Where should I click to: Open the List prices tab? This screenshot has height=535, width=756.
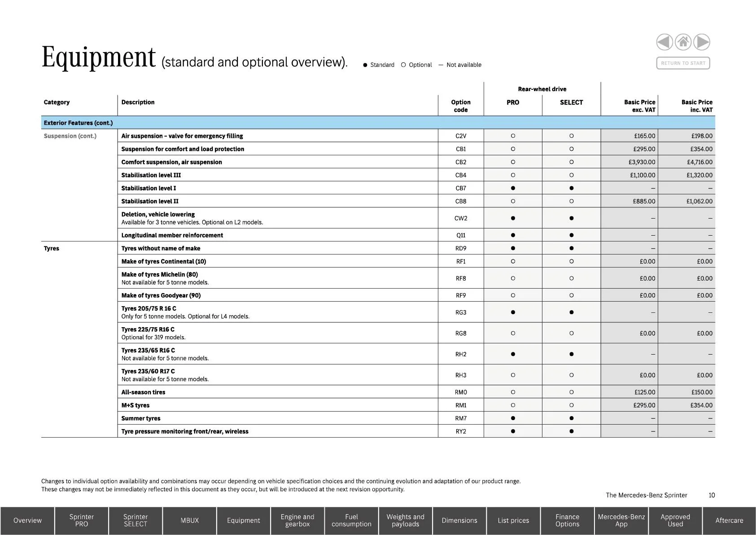point(513,521)
